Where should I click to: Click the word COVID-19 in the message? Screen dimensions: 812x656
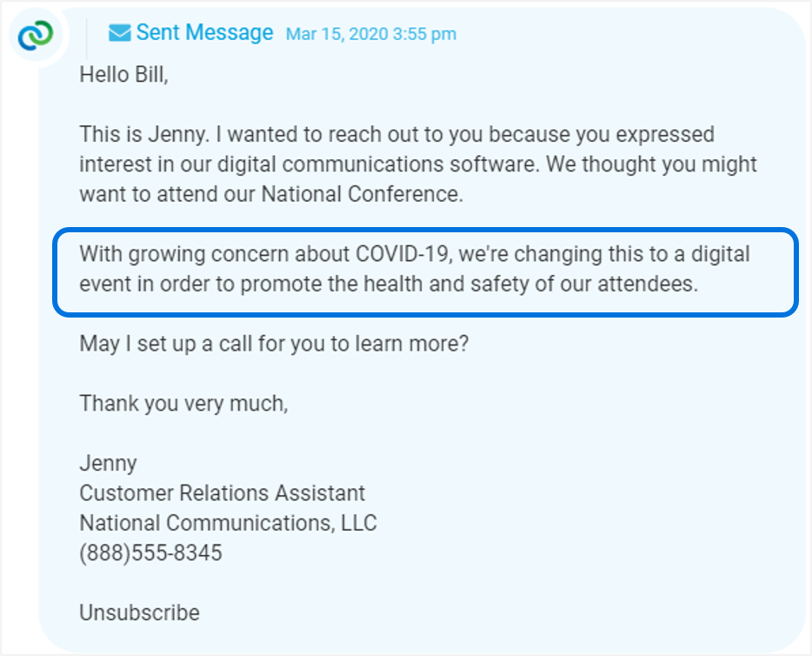click(403, 254)
